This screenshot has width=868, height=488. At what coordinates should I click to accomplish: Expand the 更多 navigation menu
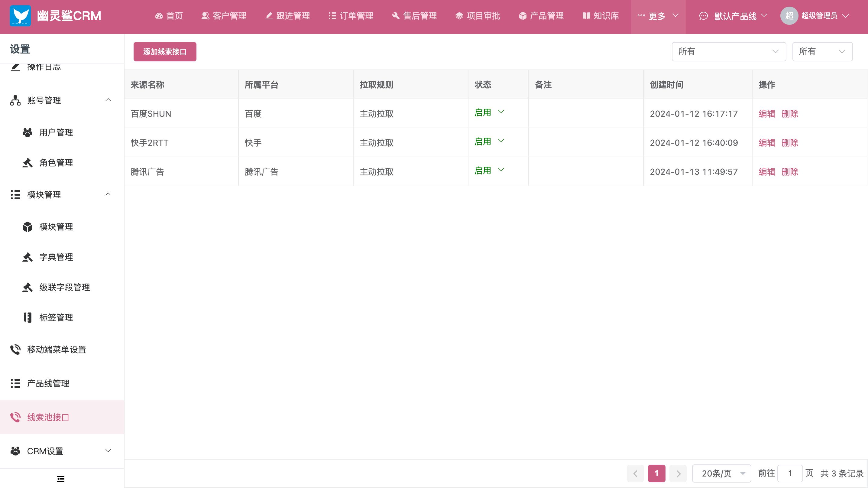point(656,16)
